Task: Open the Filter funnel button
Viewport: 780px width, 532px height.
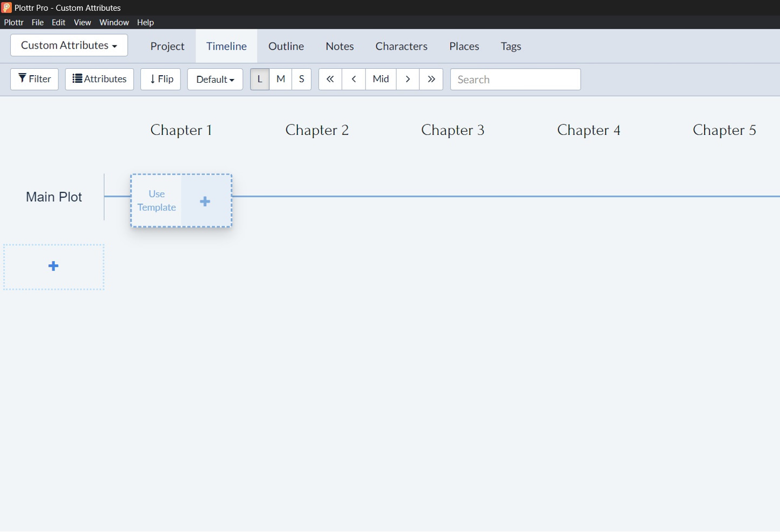Action: tap(35, 79)
